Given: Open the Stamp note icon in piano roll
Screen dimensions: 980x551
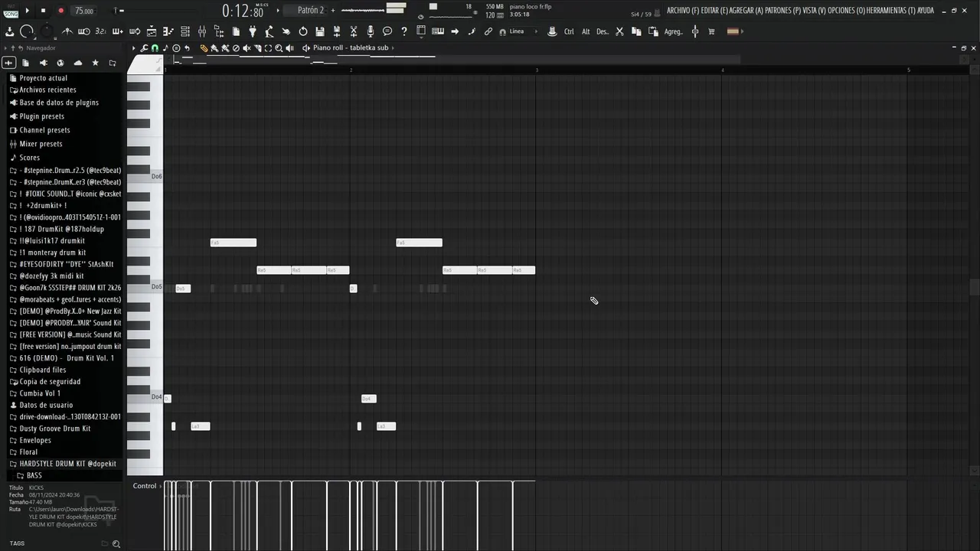Looking at the screenshot, I should coord(165,48).
